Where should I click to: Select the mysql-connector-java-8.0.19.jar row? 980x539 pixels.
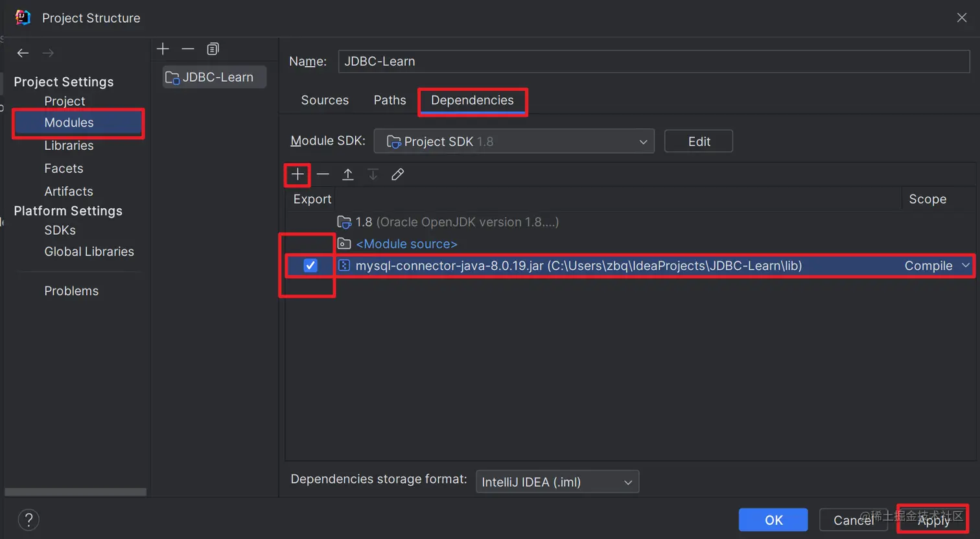[630, 266]
